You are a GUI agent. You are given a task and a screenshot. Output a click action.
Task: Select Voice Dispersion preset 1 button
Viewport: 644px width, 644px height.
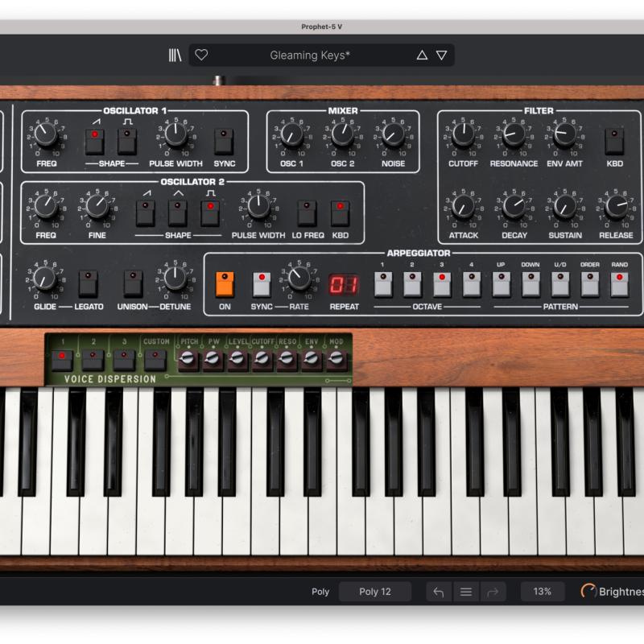tap(62, 360)
